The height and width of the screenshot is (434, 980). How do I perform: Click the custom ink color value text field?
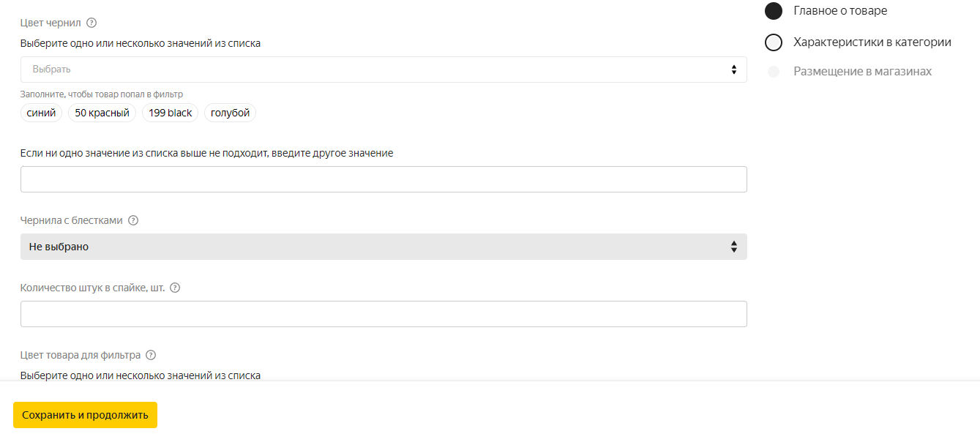tap(384, 179)
